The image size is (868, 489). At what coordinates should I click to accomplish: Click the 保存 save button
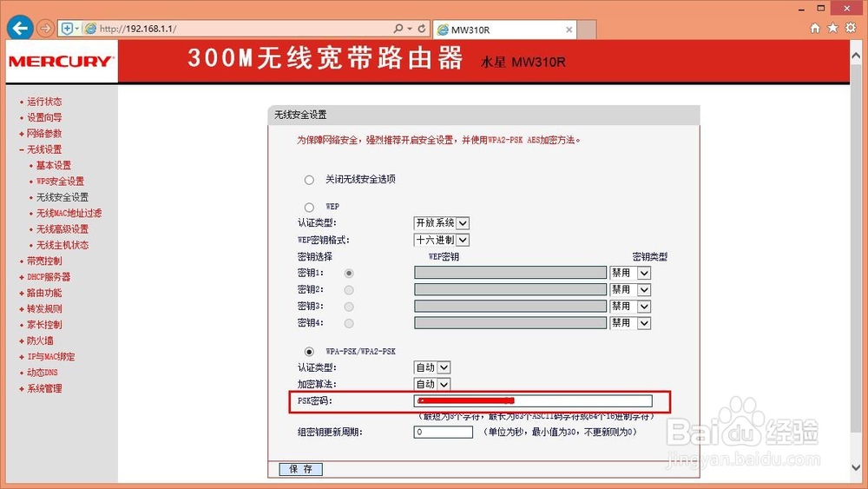click(300, 469)
